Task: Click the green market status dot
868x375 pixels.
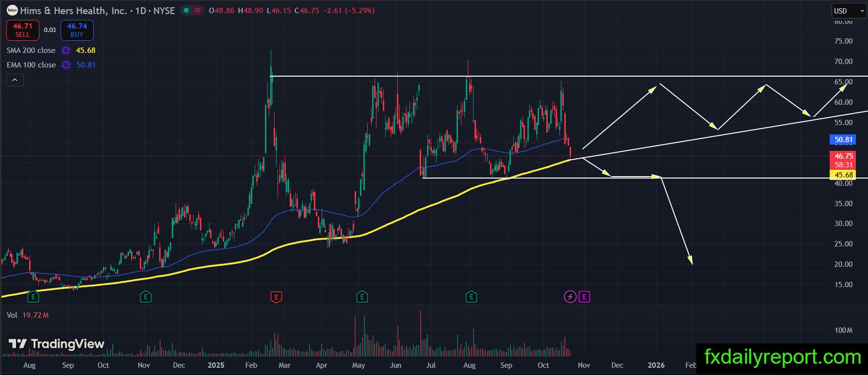Action: 185,10
